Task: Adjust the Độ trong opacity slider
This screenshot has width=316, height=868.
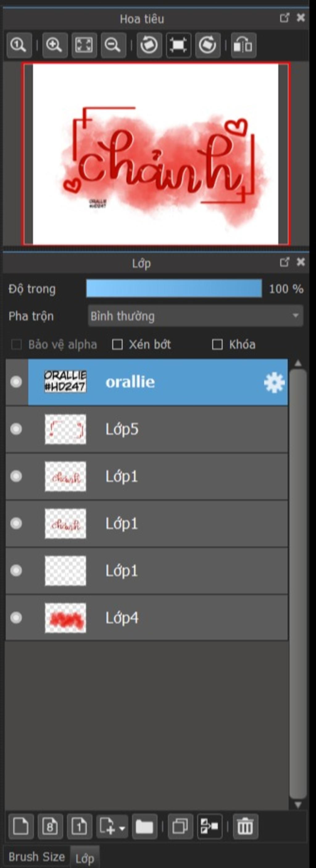Action: click(x=174, y=288)
